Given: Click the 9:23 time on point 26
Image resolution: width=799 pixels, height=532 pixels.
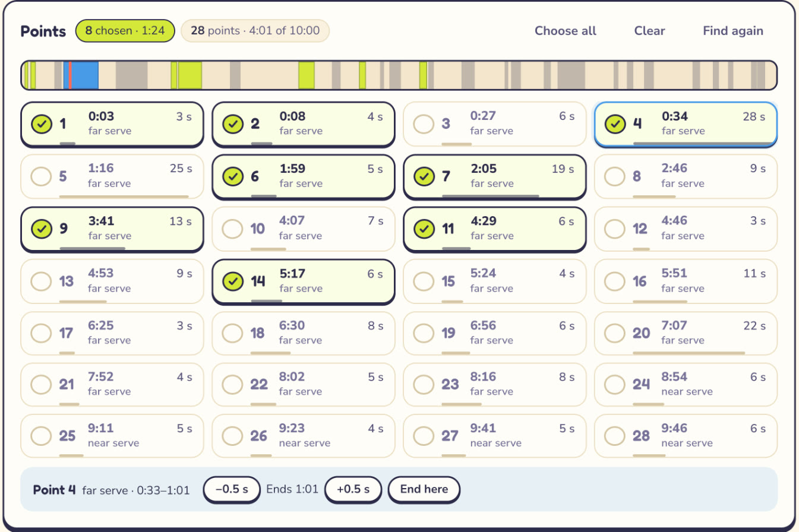Looking at the screenshot, I should [292, 429].
